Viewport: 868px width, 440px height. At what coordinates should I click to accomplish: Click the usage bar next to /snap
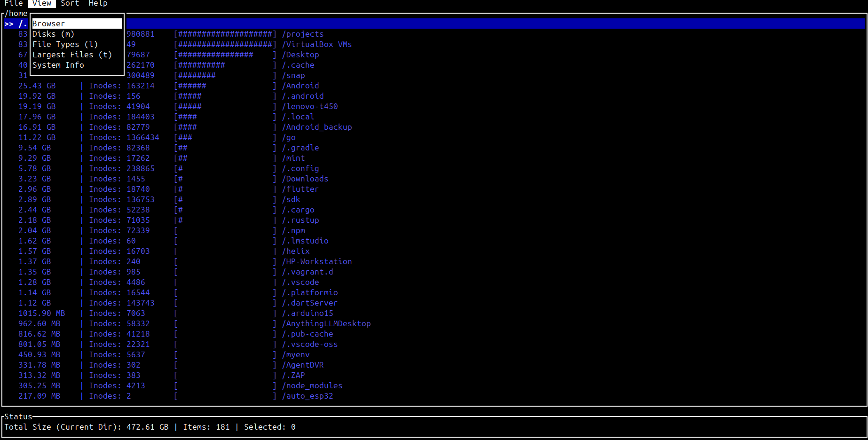(x=224, y=75)
